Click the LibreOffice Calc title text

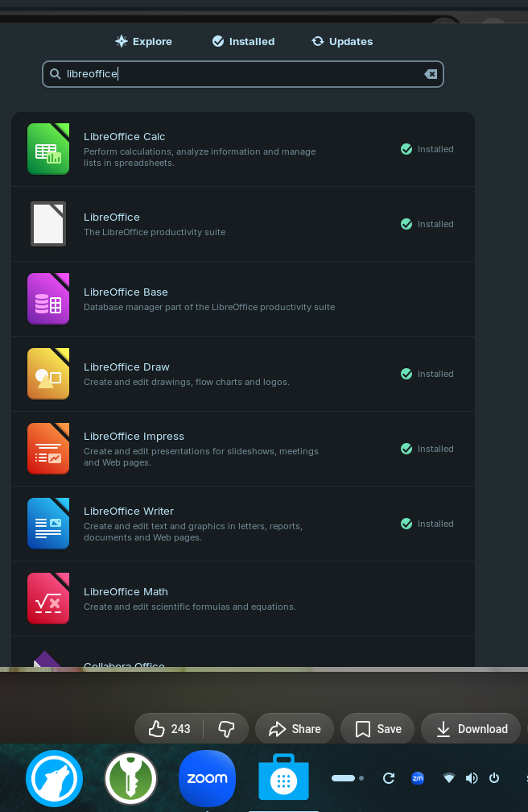tap(124, 137)
